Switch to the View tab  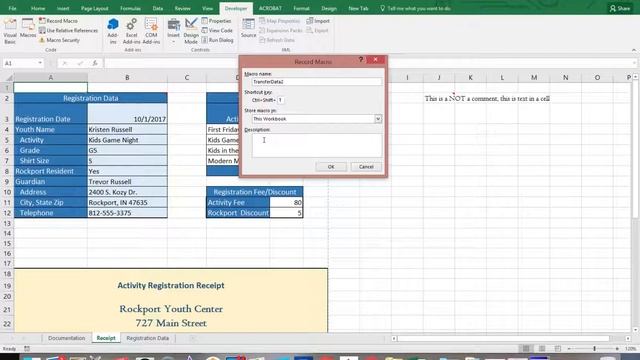207,8
